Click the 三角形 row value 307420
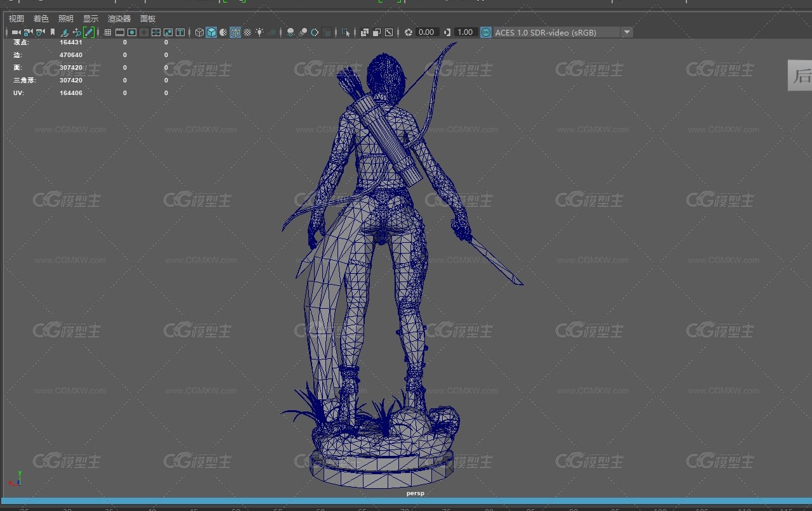 [71, 81]
